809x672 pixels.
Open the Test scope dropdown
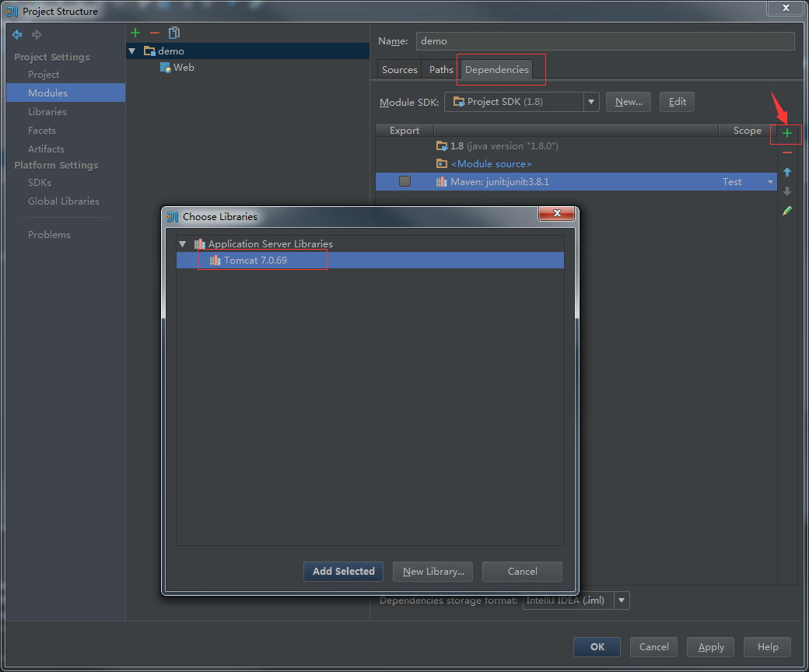[x=770, y=181]
